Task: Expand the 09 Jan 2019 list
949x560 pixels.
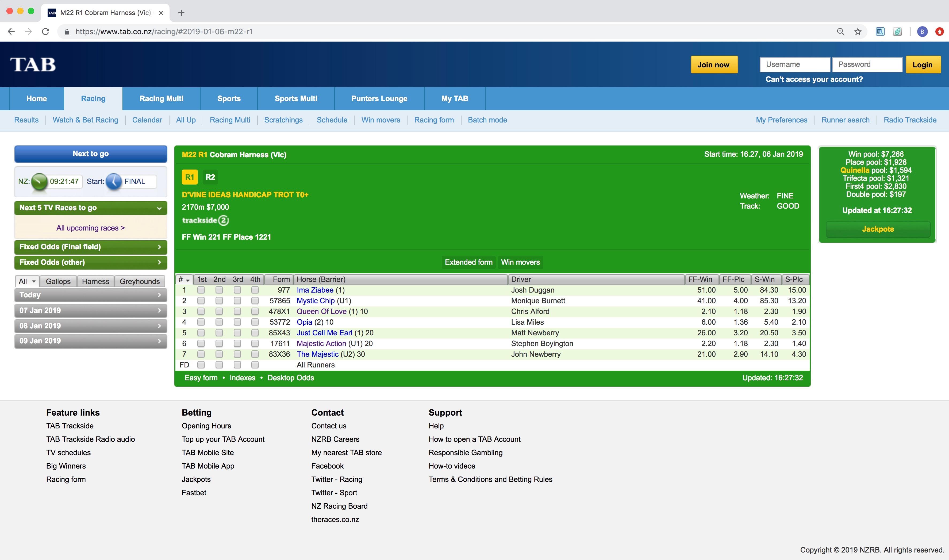Action: coord(91,341)
